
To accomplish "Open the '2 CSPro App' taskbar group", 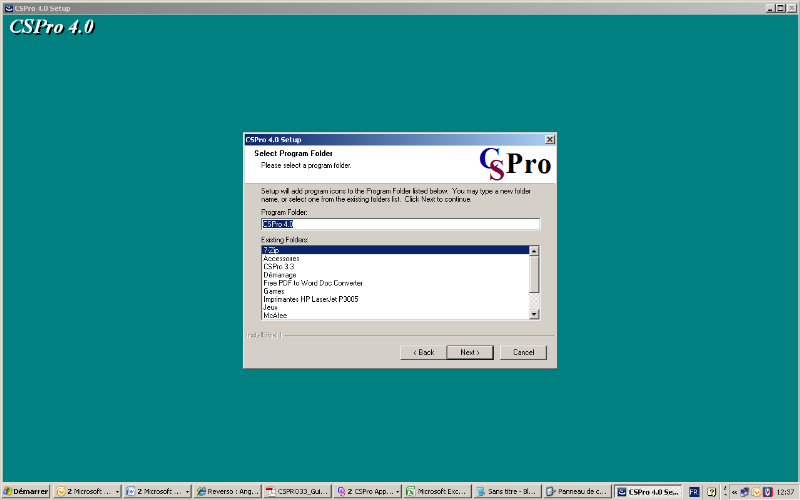I will 367,491.
